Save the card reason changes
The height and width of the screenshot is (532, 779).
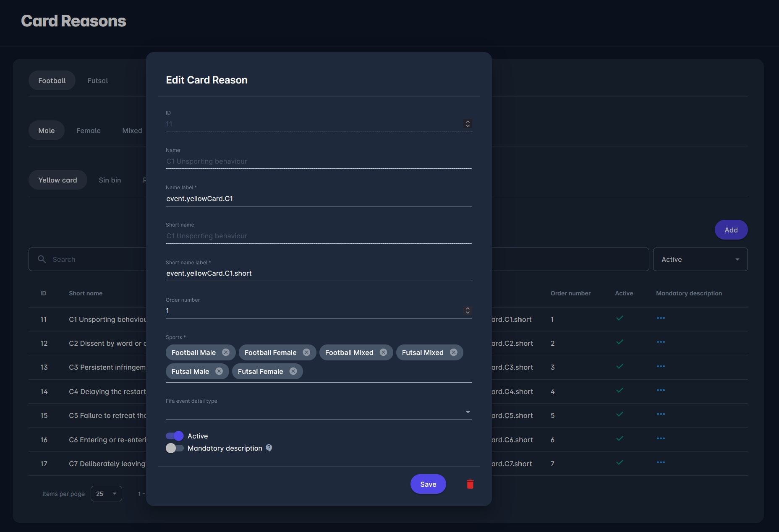point(428,484)
